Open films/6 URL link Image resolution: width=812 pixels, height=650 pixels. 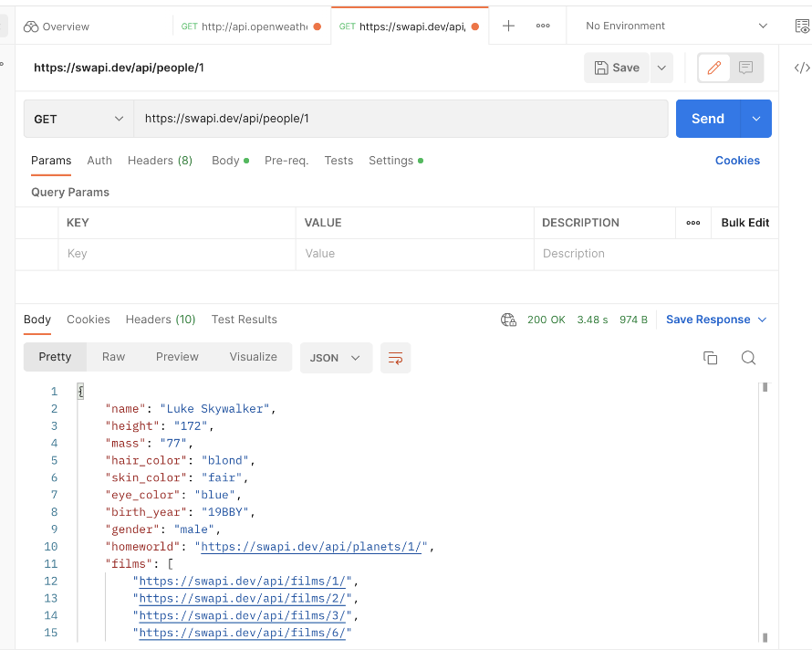pos(242,633)
